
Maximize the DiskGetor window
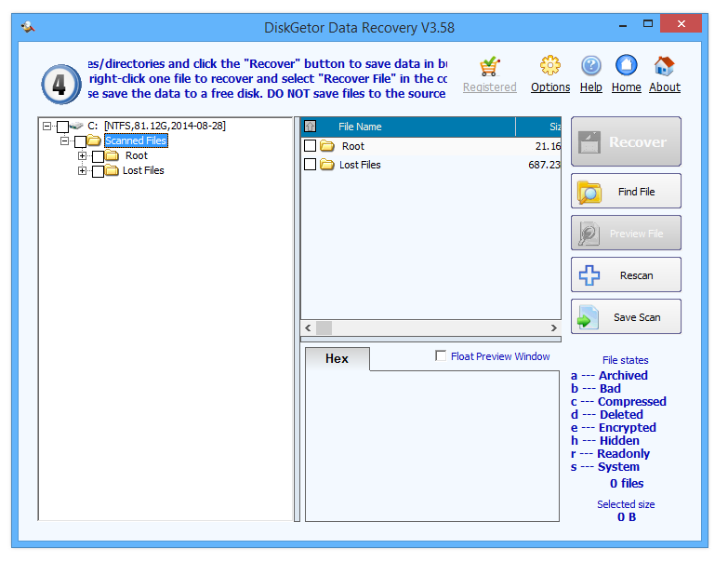pos(648,23)
